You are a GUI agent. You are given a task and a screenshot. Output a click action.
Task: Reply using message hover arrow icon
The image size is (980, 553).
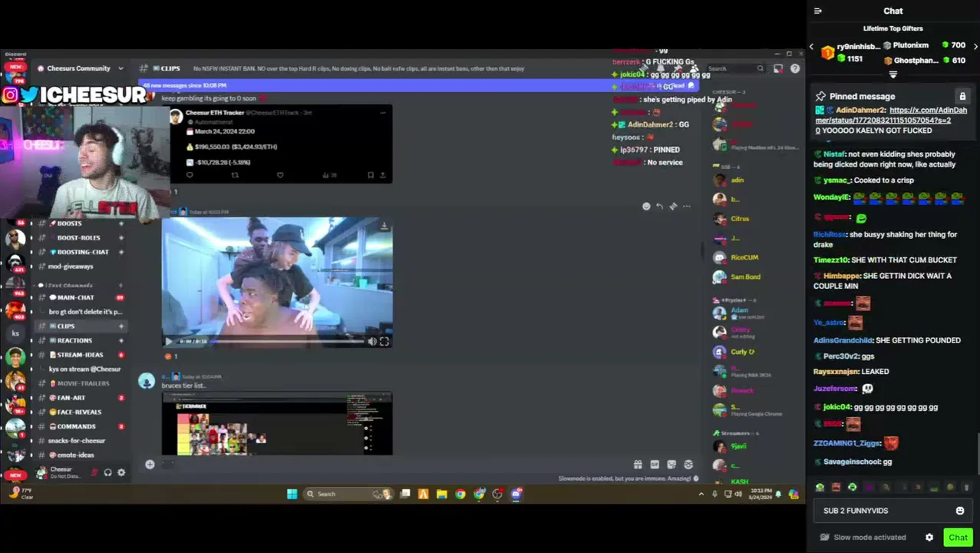(x=659, y=206)
